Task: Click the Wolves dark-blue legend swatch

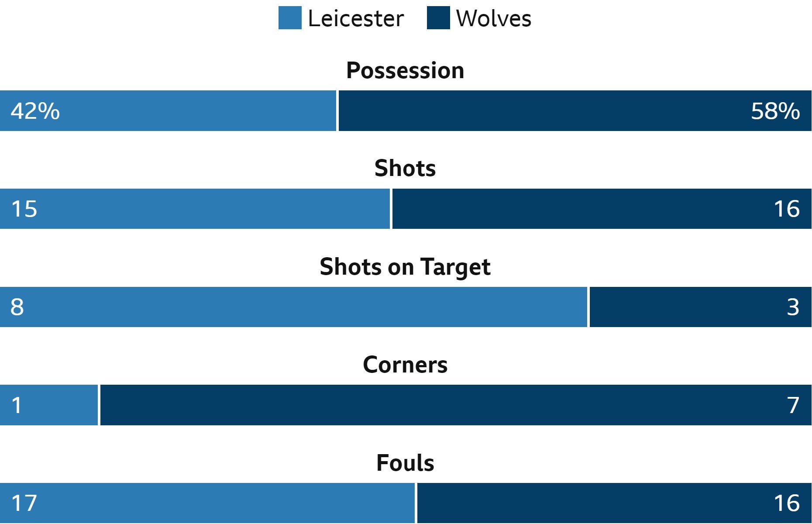Action: click(x=438, y=18)
